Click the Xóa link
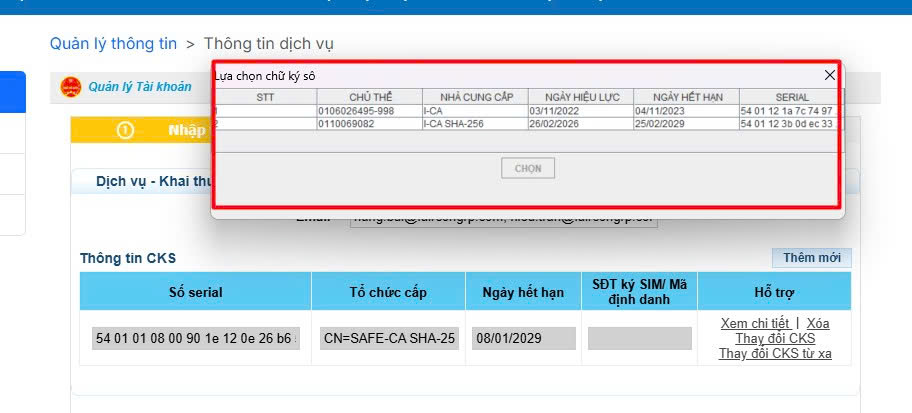 pos(818,323)
